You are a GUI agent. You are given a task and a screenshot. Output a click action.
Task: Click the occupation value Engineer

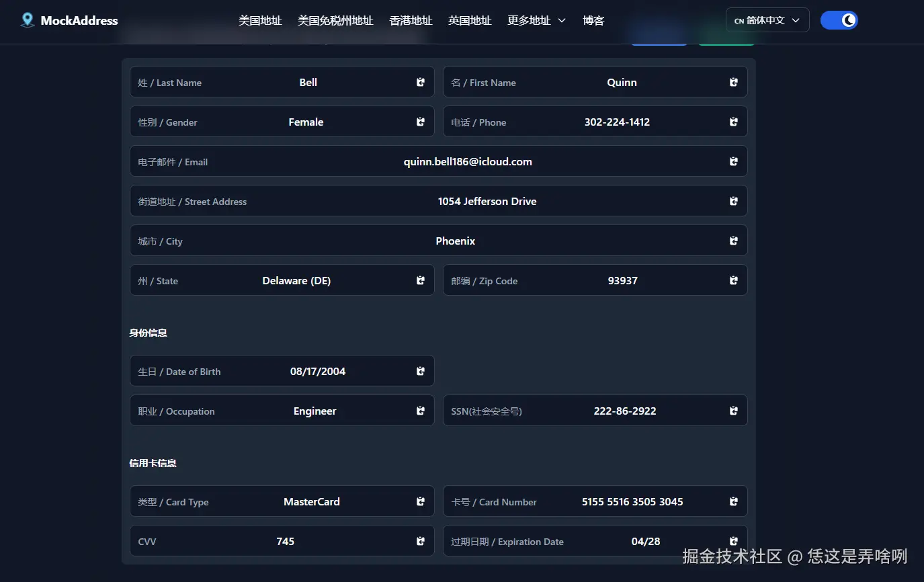(x=315, y=411)
